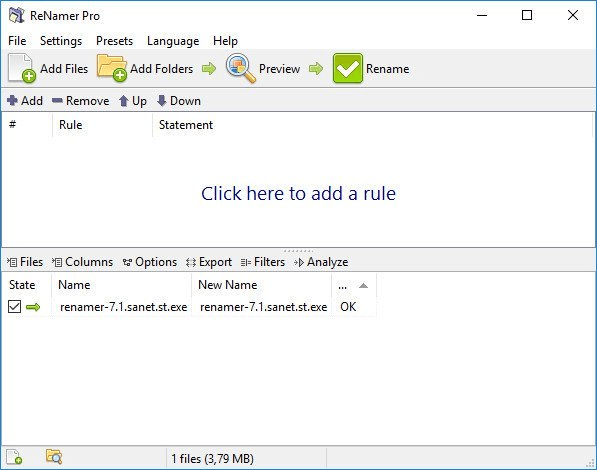Click the Preview magnifier icon
The image size is (597, 470).
click(240, 68)
